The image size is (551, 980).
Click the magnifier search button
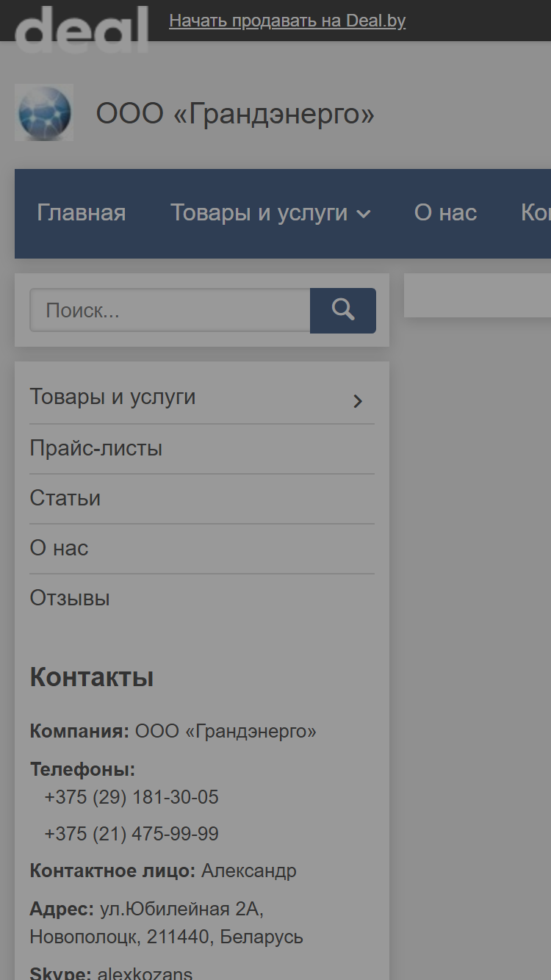(343, 310)
